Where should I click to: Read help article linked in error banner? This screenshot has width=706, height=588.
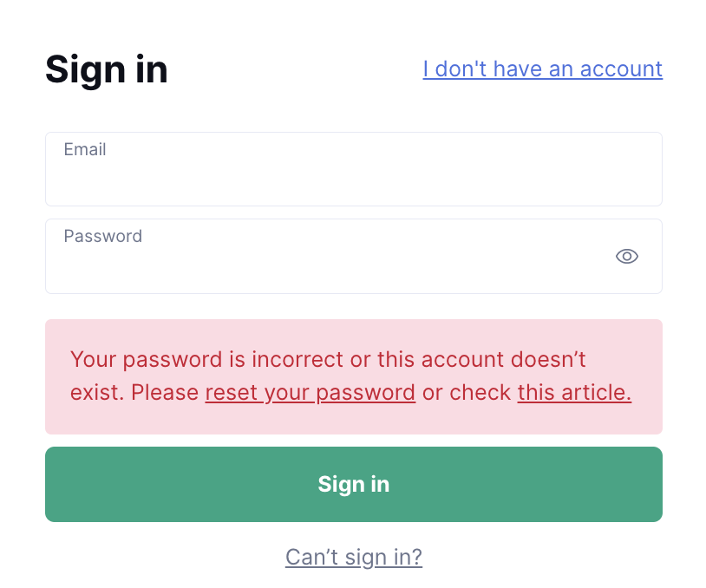coord(573,393)
